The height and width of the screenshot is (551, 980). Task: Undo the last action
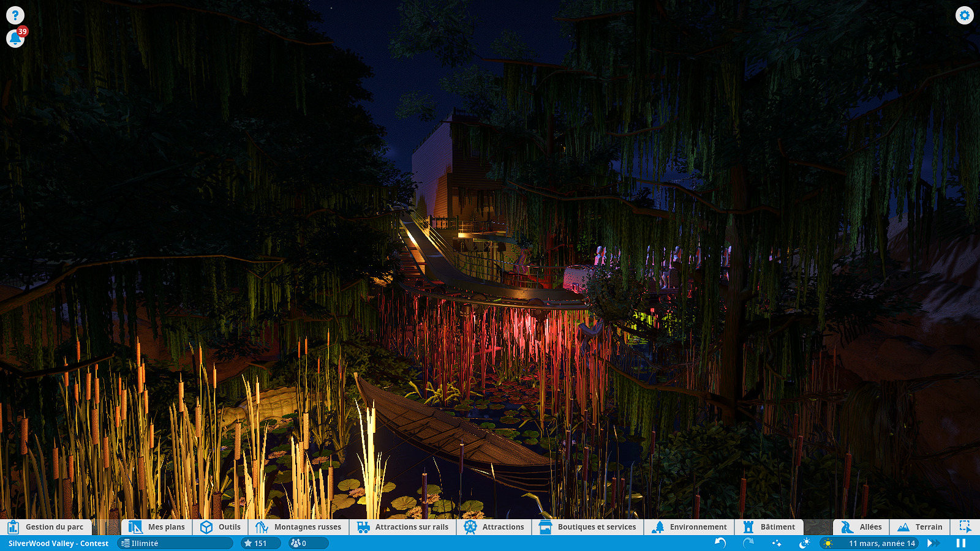click(720, 543)
